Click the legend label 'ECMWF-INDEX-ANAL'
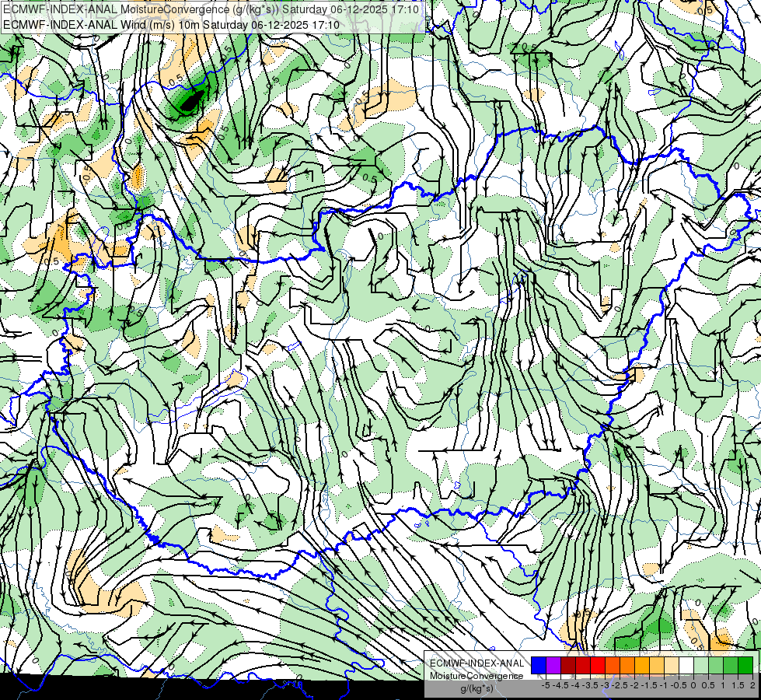The height and width of the screenshot is (700, 761). coord(477,663)
